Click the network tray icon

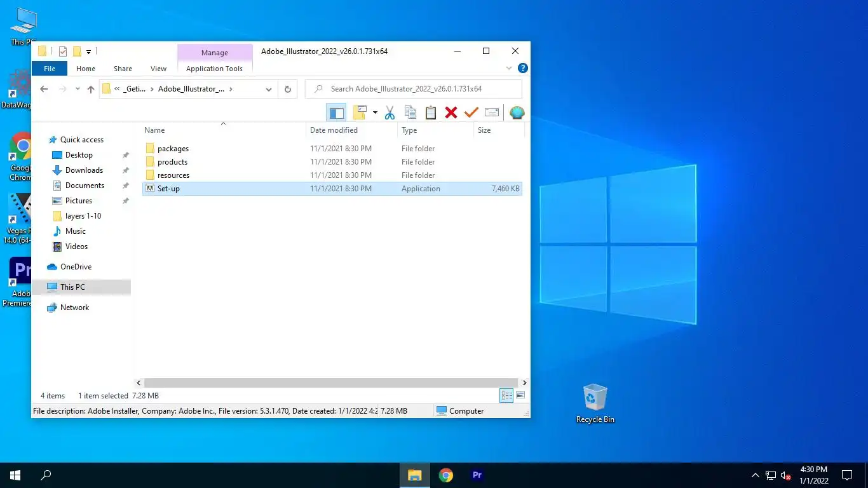[771, 475]
